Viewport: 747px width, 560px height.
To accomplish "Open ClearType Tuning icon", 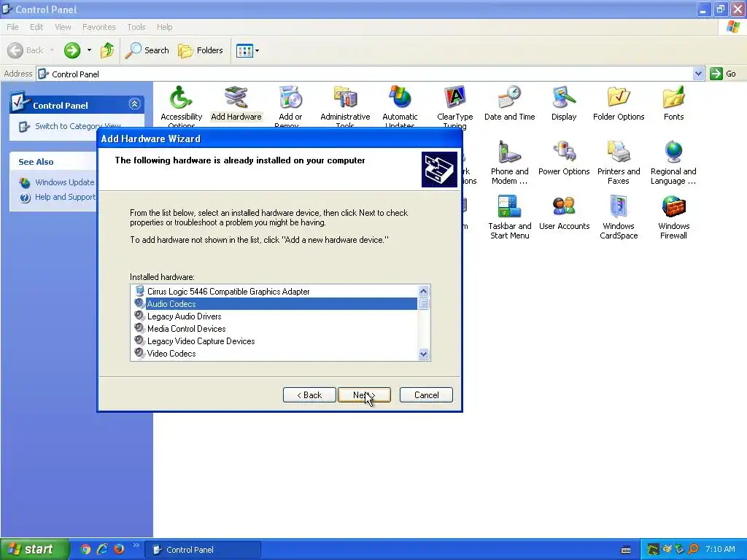I will pos(454,107).
